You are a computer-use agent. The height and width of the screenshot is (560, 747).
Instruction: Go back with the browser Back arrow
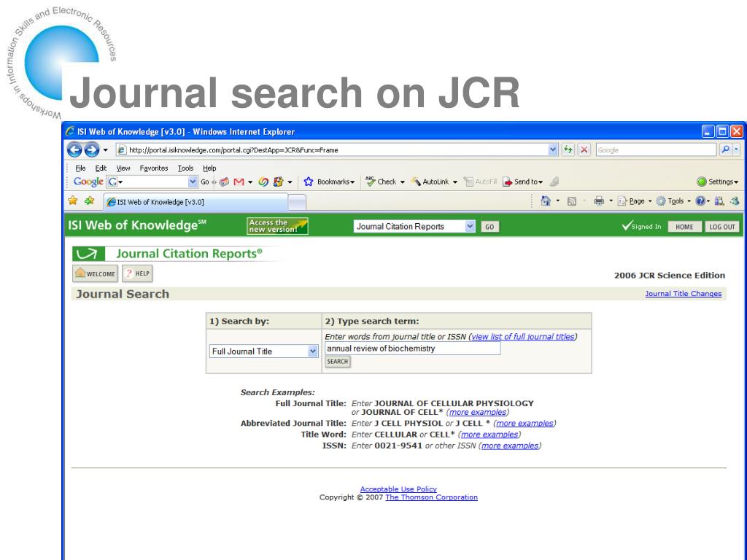74,150
